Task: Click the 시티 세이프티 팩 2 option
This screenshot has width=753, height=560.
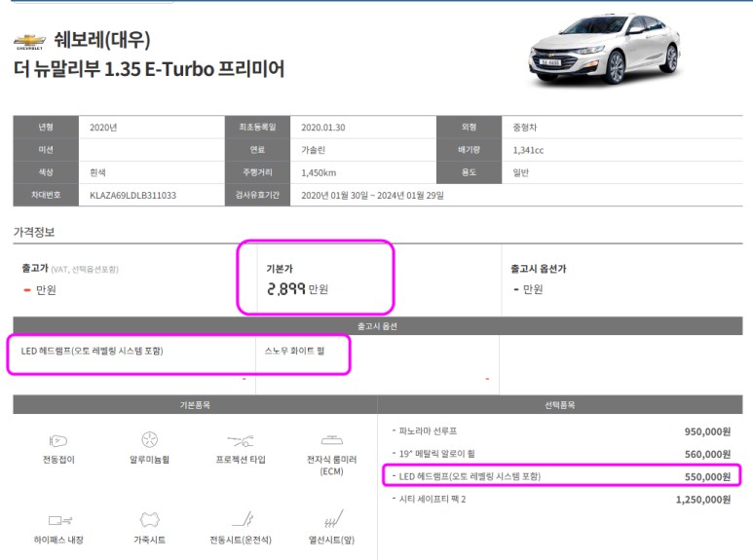Action: (561, 500)
